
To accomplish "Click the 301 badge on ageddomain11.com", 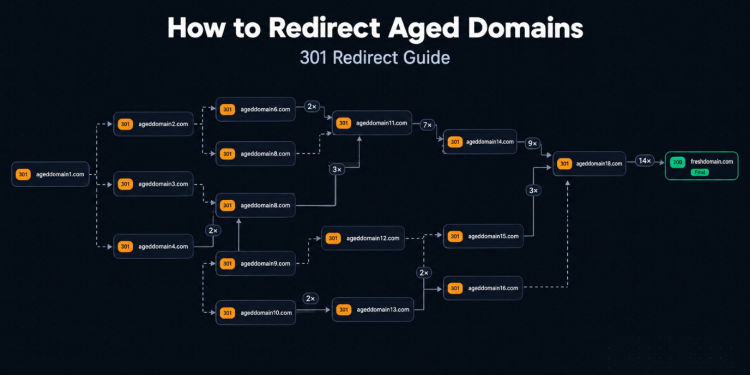I will (x=343, y=123).
